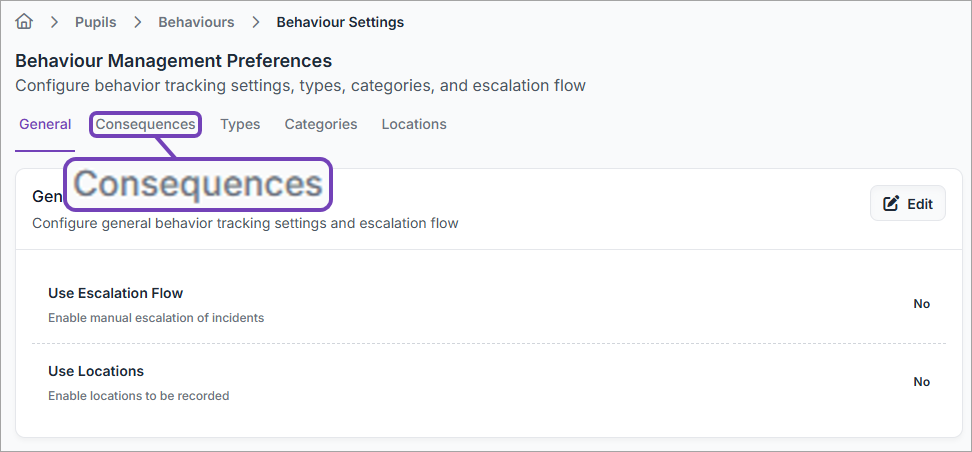This screenshot has height=452, width=972.
Task: Click the chevron before Behaviour Settings
Action: (x=256, y=21)
